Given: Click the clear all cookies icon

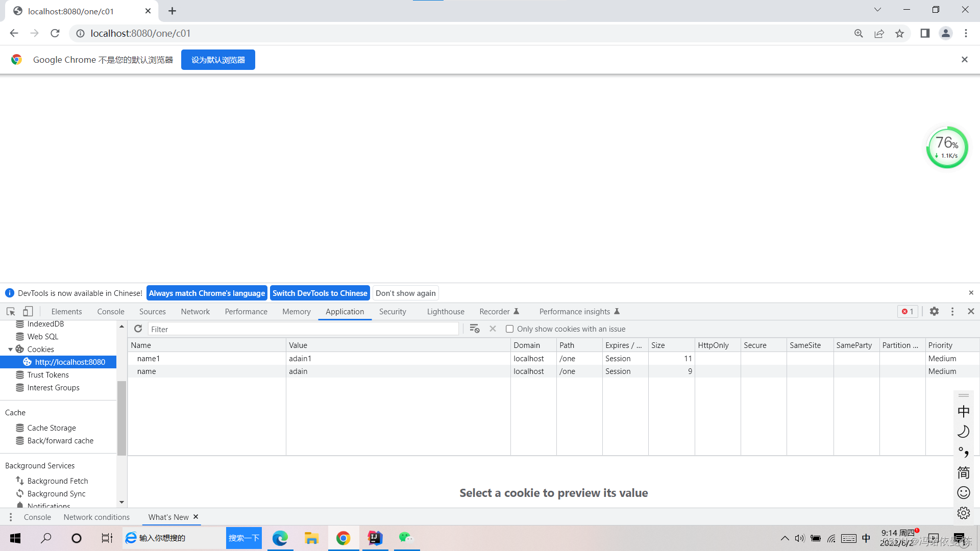Looking at the screenshot, I should click(474, 329).
